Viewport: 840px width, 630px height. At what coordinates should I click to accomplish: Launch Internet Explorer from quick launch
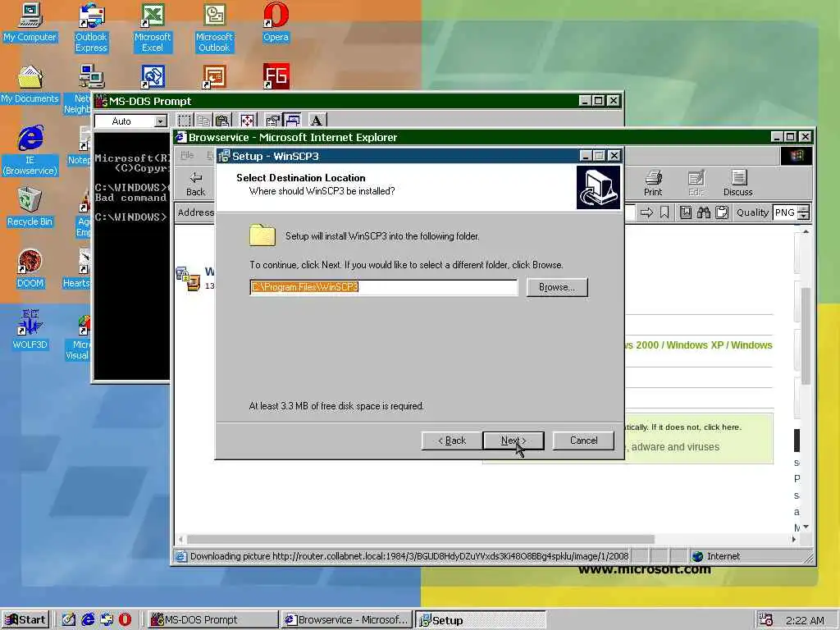88,620
